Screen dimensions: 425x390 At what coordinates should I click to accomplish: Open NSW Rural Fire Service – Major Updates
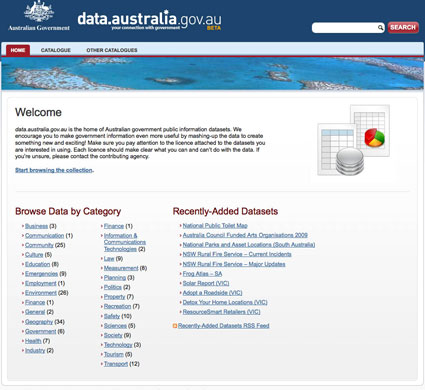pos(234,264)
